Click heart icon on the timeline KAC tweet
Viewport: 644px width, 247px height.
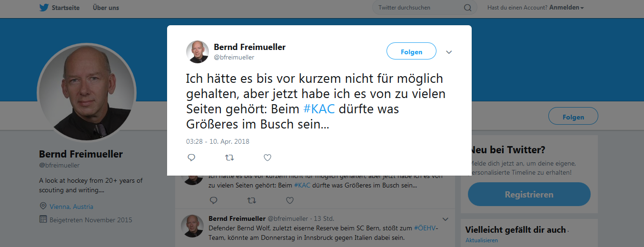point(289,200)
